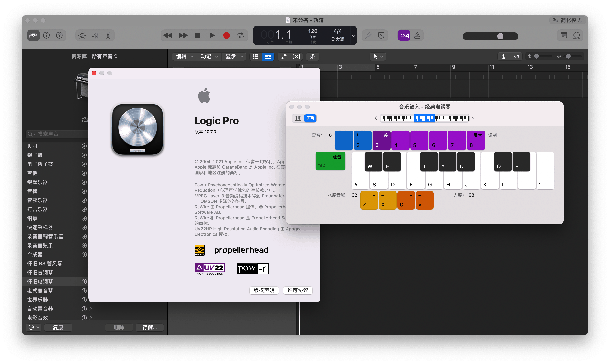Select the 架子鼓 category in library
610x364 pixels.
35,155
